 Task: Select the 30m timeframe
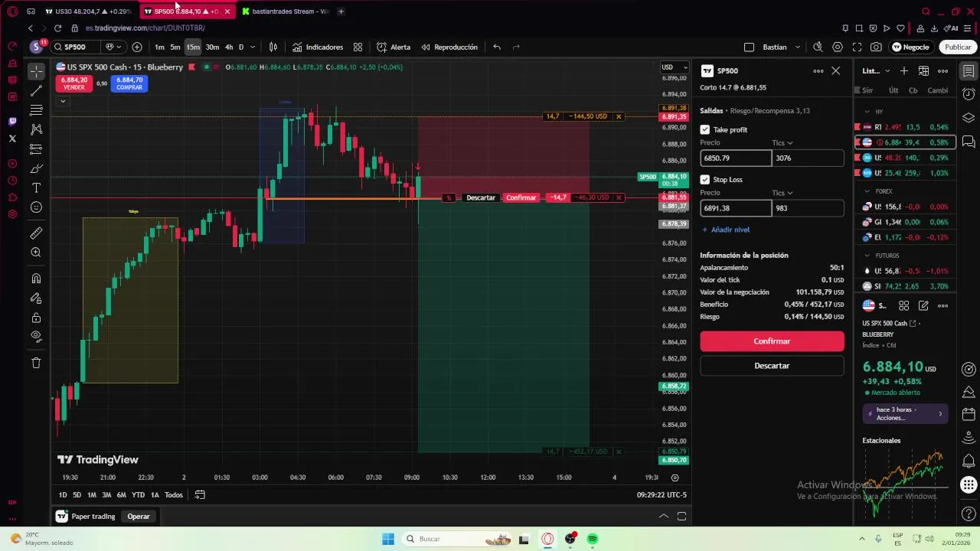pos(212,47)
